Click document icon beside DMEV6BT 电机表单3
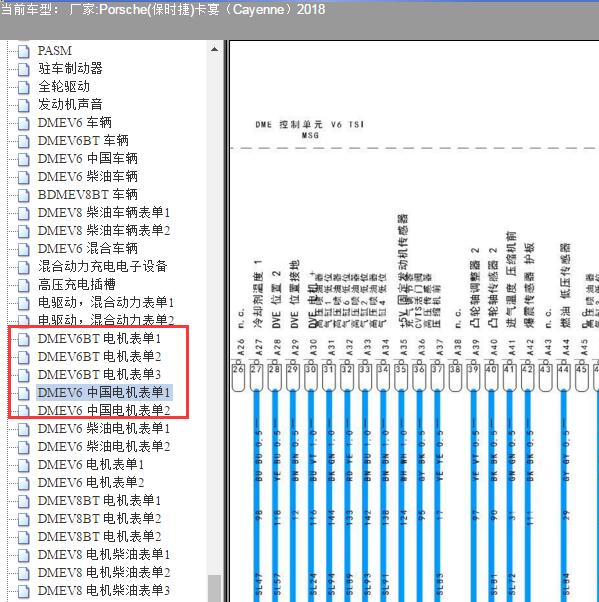Screen dimensions: 599x602 pyautogui.click(x=23, y=375)
